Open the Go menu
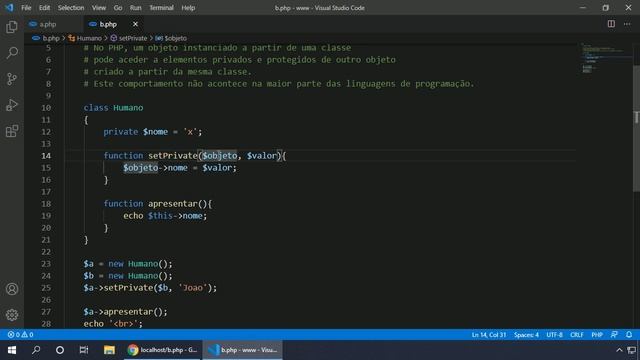This screenshot has height=360, width=640. 118,8
